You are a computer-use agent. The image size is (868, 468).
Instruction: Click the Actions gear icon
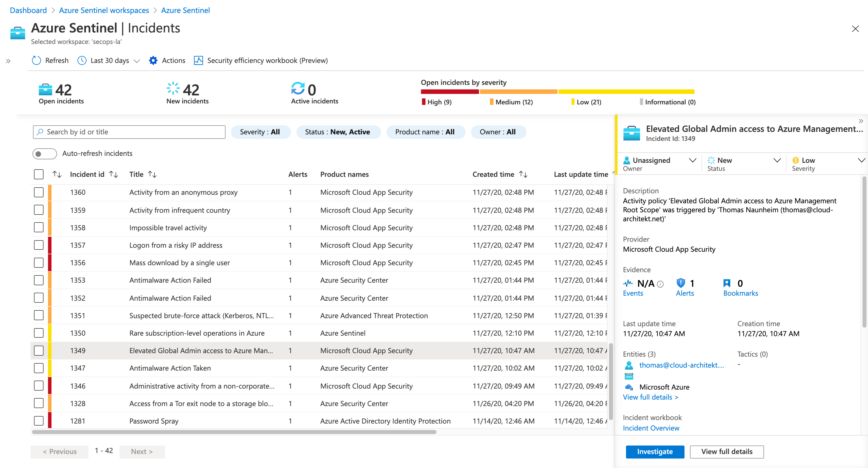(x=153, y=61)
